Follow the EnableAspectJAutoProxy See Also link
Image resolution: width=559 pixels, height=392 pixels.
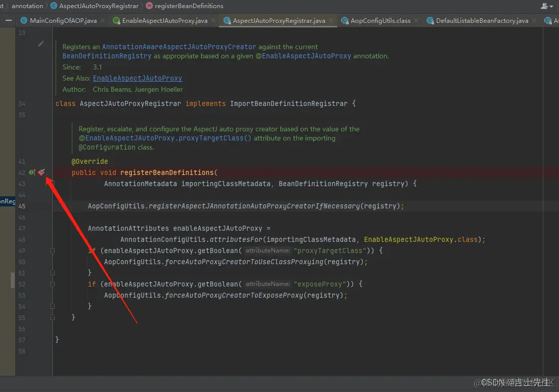(138, 78)
